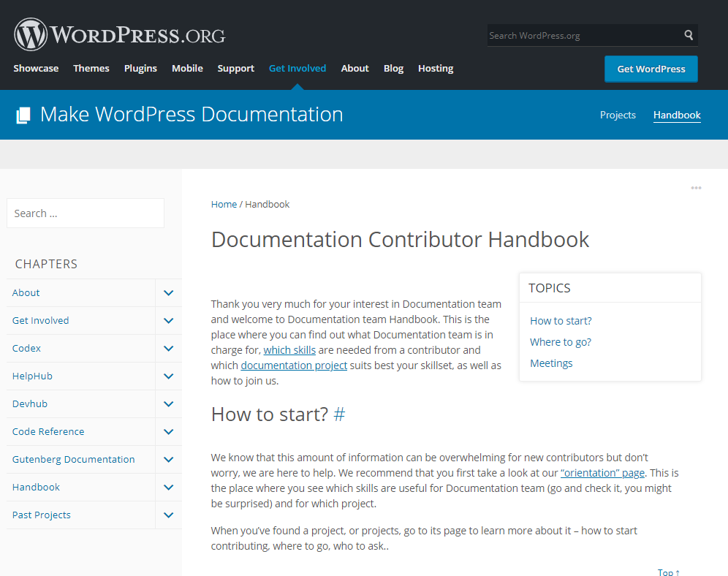This screenshot has width=728, height=576.
Task: Expand the Gutenberg Documentation chevron
Action: pyautogui.click(x=169, y=460)
